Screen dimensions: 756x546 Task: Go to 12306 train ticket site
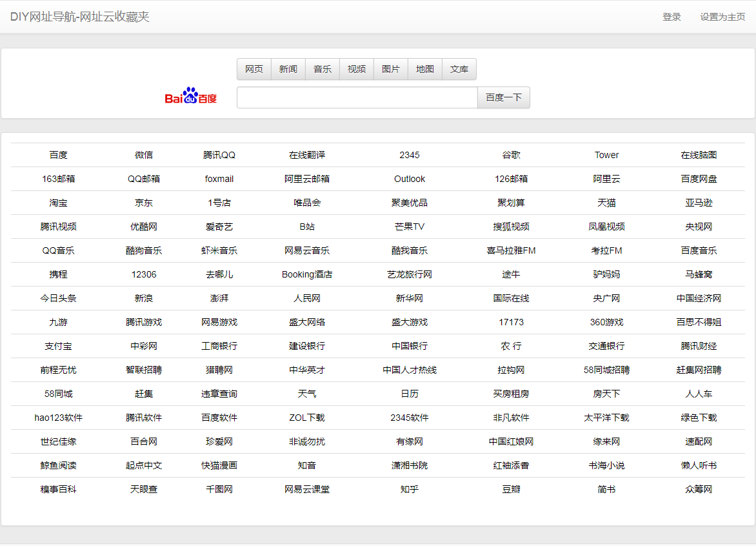[x=144, y=274]
